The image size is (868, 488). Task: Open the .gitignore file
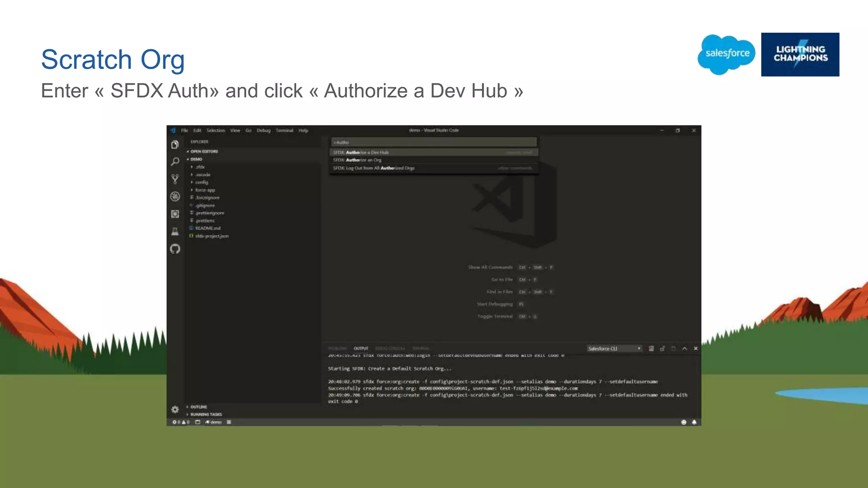253,205
